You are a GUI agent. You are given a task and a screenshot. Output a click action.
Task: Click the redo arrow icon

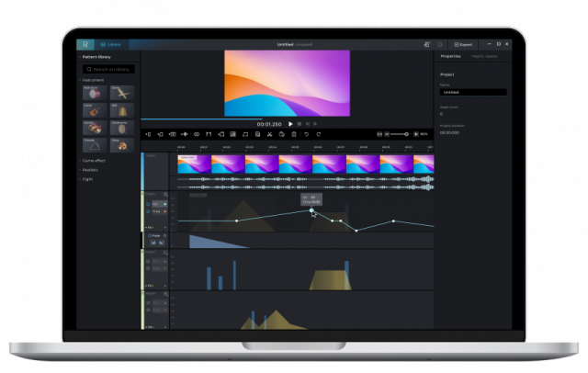319,134
